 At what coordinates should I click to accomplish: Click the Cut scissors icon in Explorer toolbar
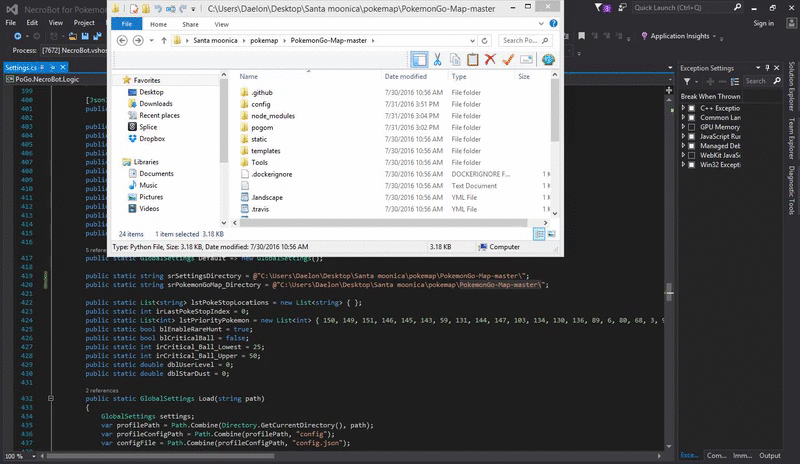tap(438, 60)
